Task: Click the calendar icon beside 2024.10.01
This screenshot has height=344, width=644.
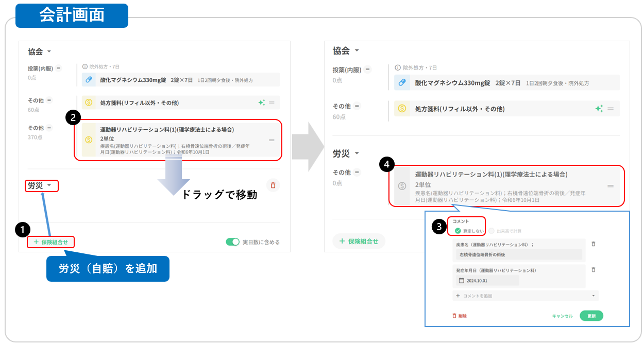Action: point(461,281)
